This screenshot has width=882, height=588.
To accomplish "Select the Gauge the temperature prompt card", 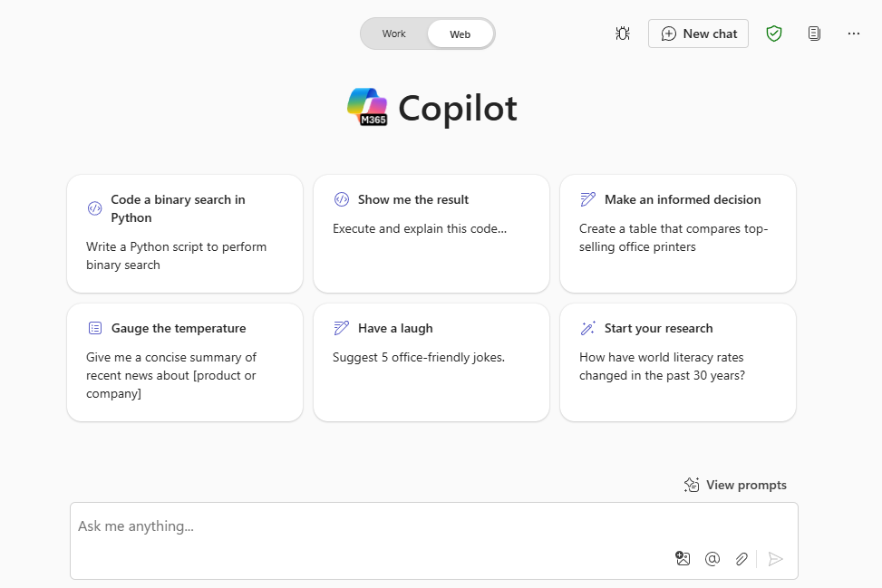I will pos(185,362).
